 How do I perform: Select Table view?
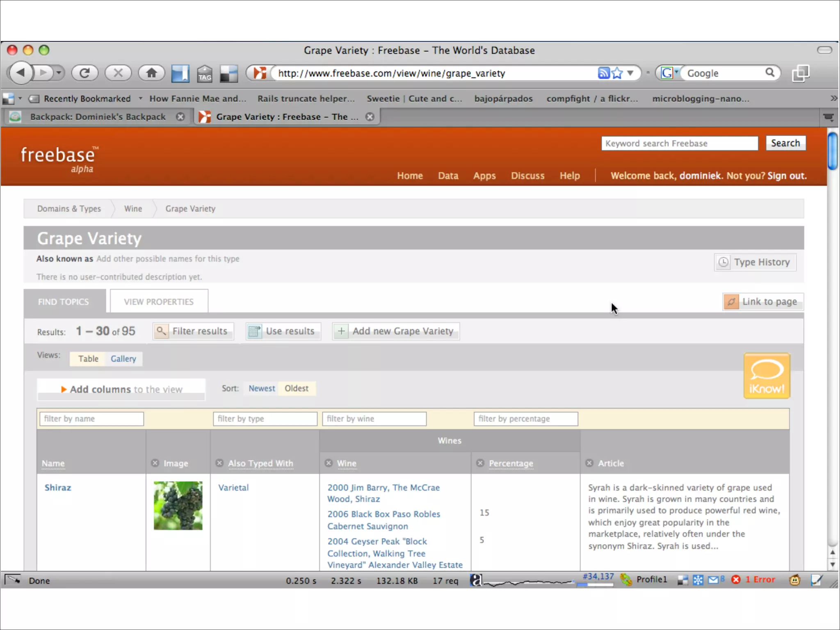(x=88, y=359)
